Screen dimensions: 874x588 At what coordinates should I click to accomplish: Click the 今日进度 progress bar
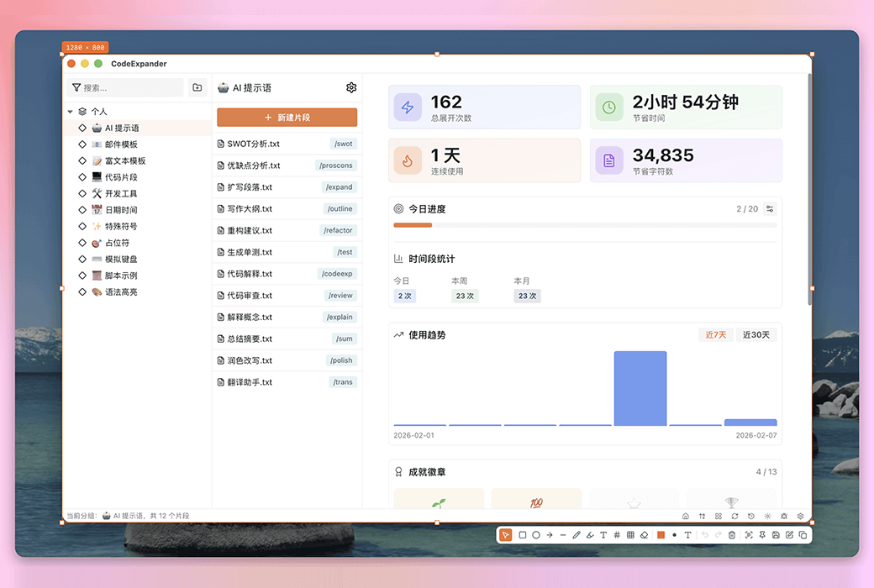pos(586,226)
